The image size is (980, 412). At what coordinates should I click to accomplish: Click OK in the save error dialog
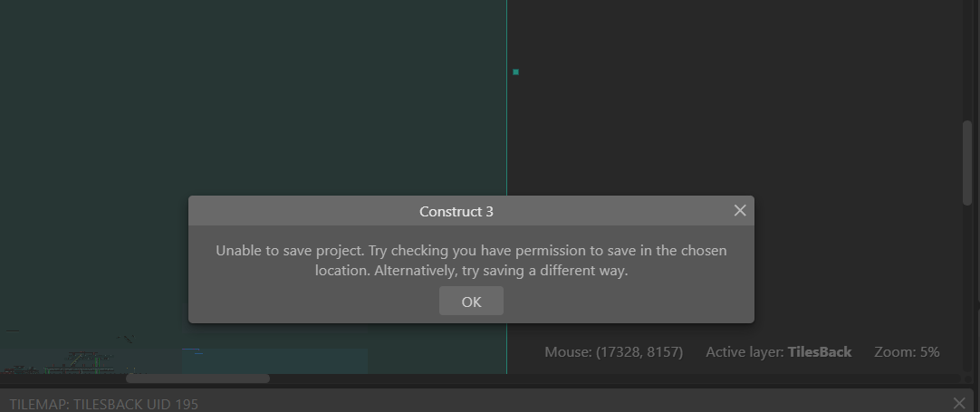(471, 302)
